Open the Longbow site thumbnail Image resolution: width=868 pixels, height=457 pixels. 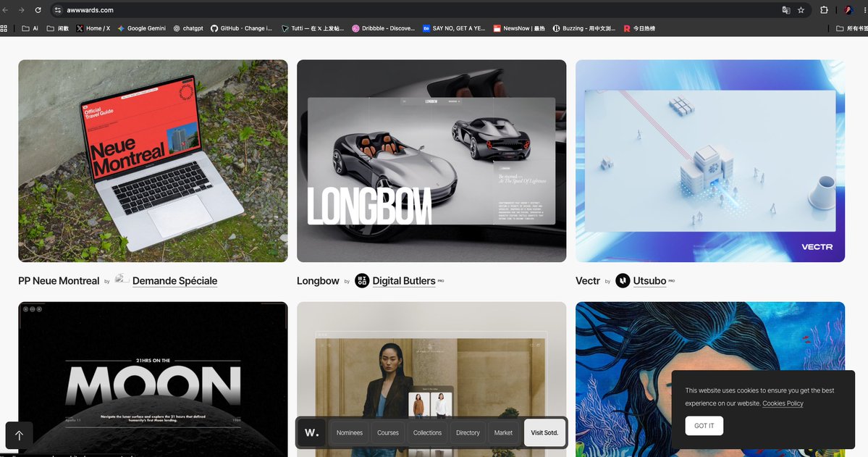[x=431, y=161]
